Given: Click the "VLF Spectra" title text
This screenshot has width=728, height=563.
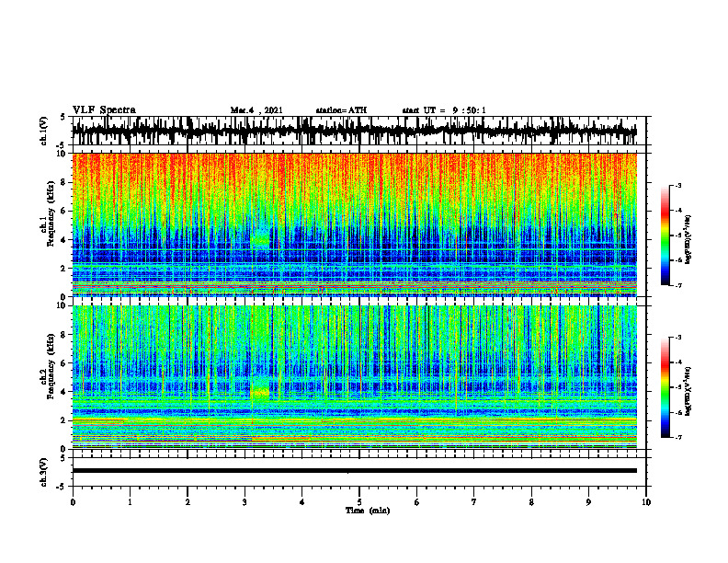Looking at the screenshot, I should [x=104, y=110].
